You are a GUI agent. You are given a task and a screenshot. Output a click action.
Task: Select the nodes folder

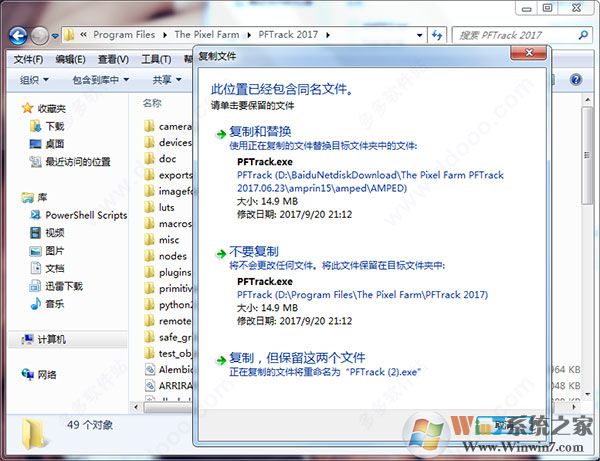point(166,256)
